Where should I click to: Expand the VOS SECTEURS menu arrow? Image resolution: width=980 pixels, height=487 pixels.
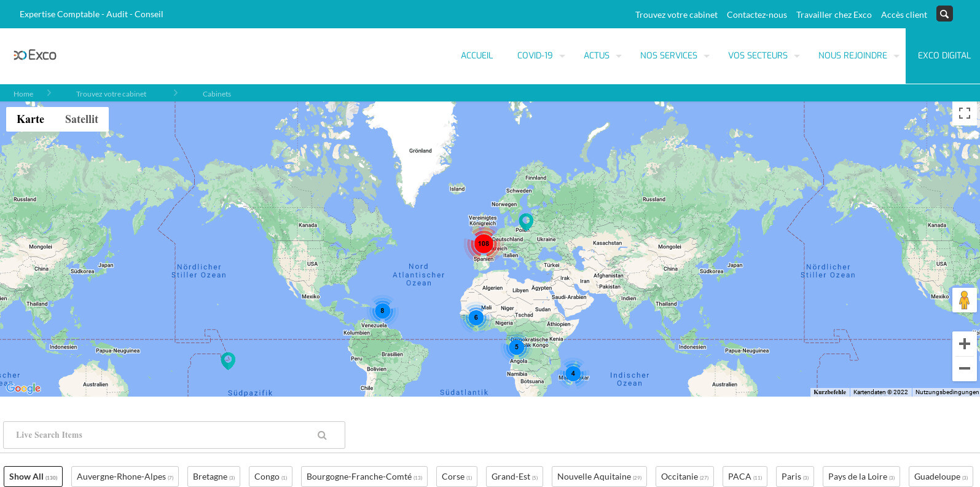(x=797, y=56)
